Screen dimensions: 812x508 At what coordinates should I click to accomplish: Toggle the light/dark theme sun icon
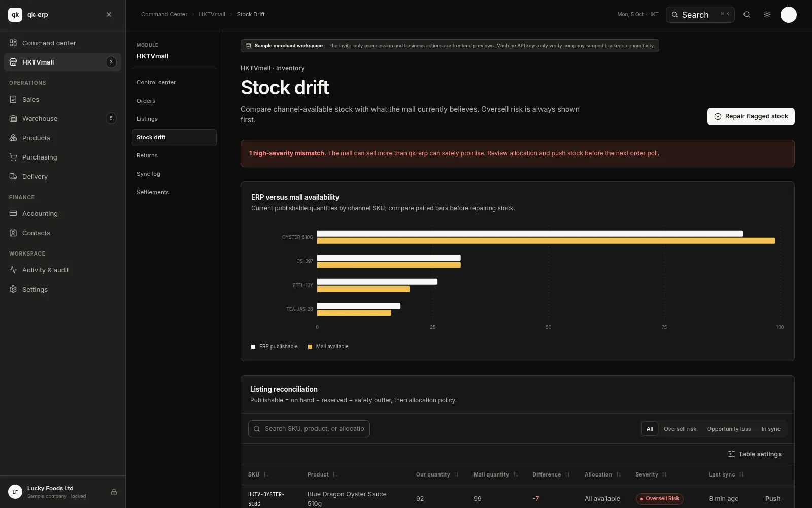(x=767, y=15)
